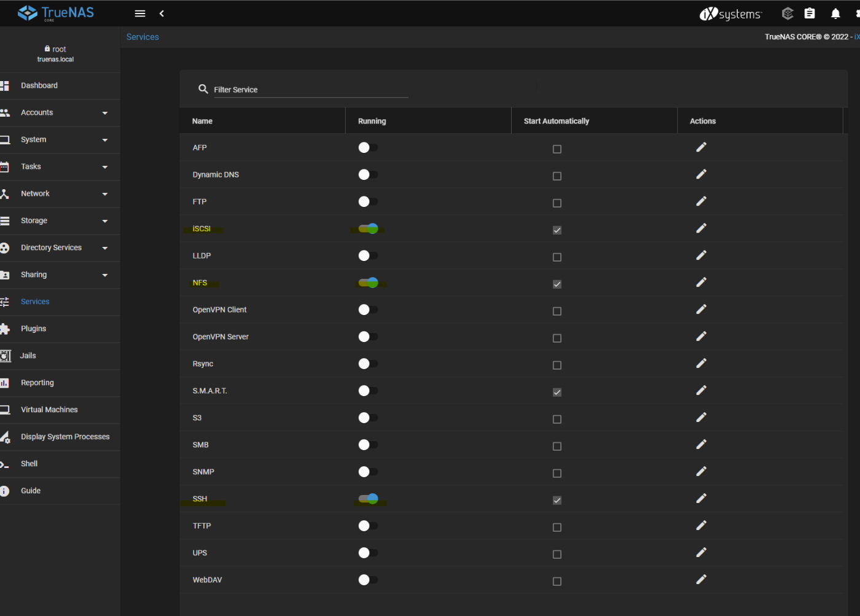
Task: Expand the Sharing menu arrow
Action: 105,275
